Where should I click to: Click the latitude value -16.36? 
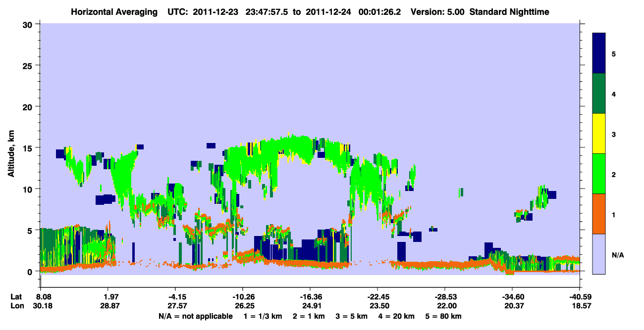[310, 297]
